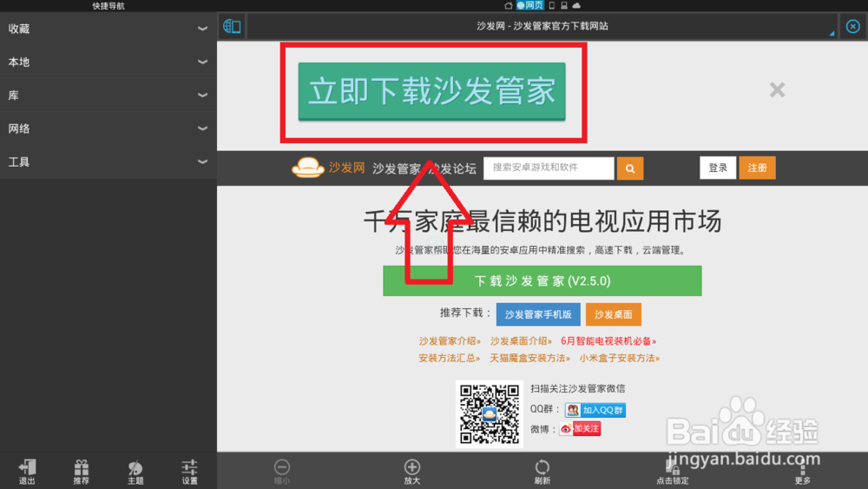Click the home icon in top status bar

tap(508, 5)
